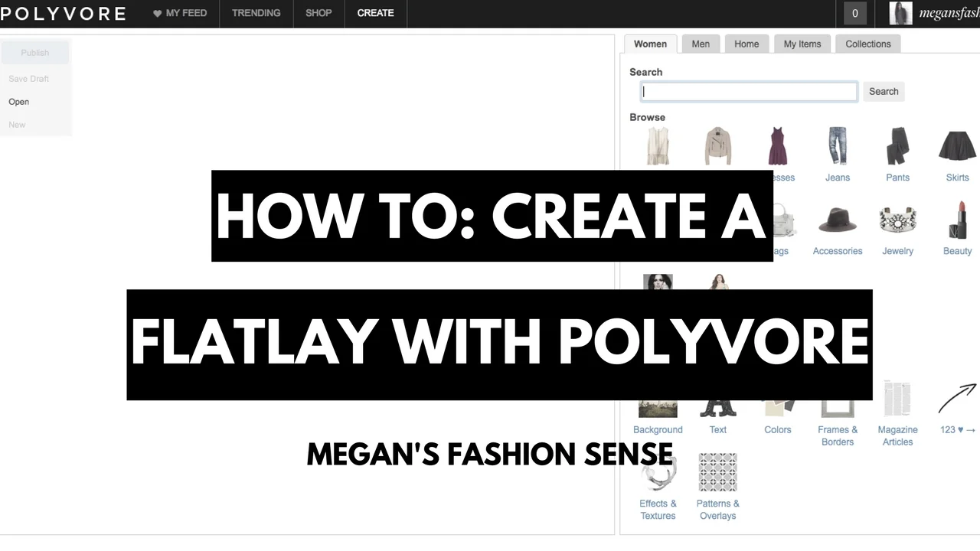Open the Accessories hat icon
Viewport: 980px width, 551px height.
point(838,220)
